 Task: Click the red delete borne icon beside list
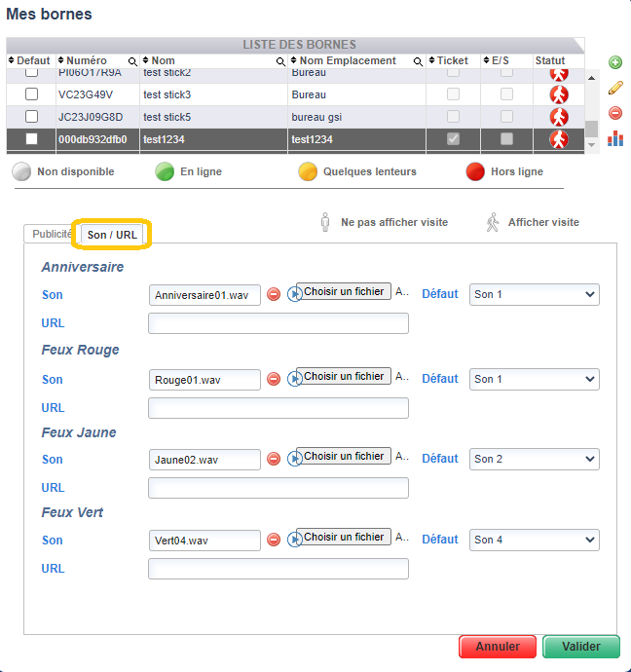tap(615, 113)
